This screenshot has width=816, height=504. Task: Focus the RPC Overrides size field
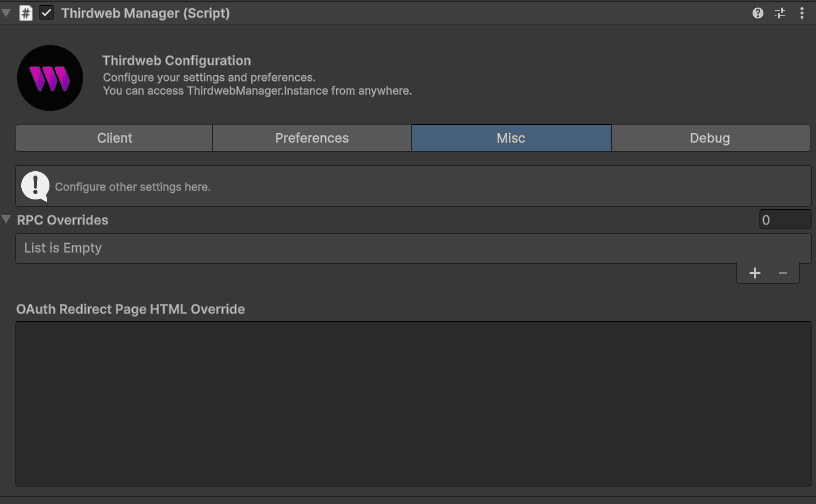784,220
